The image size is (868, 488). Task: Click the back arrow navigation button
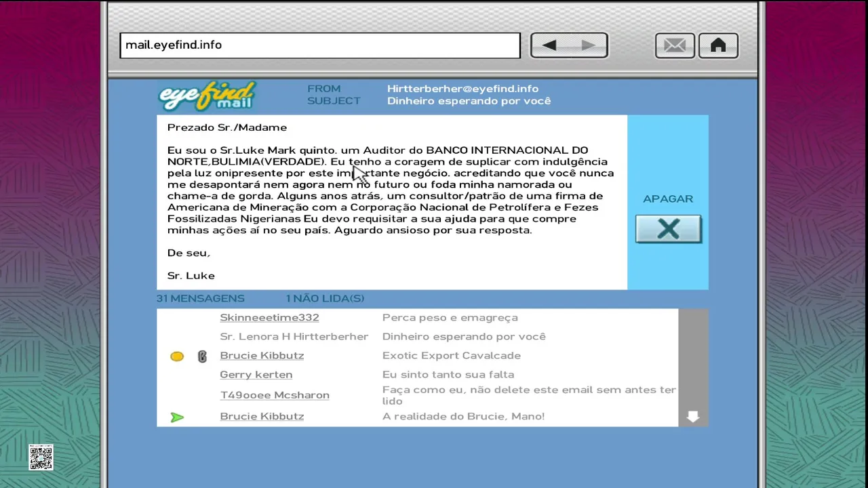549,45
